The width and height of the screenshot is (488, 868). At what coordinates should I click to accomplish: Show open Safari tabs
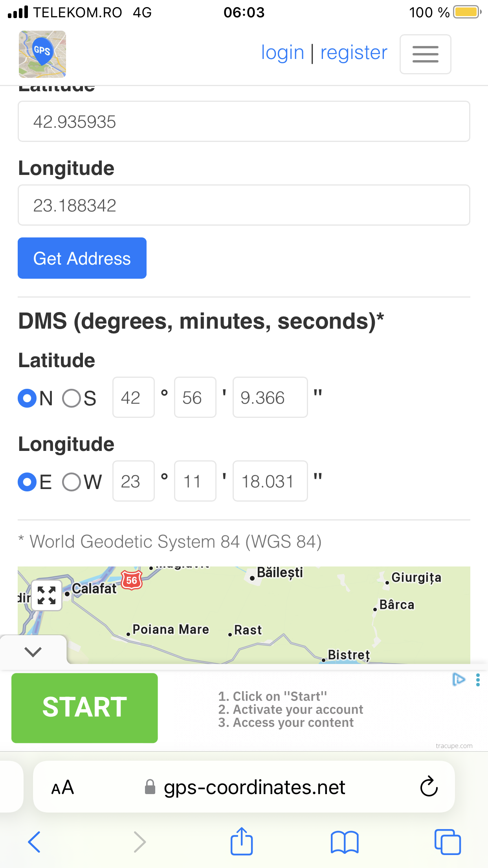tap(447, 842)
